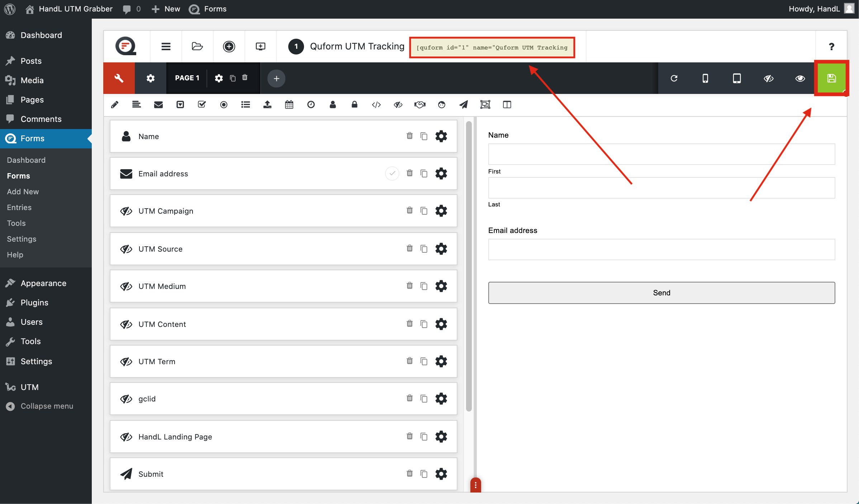
Task: Open the UTM sidebar menu
Action: pos(29,387)
